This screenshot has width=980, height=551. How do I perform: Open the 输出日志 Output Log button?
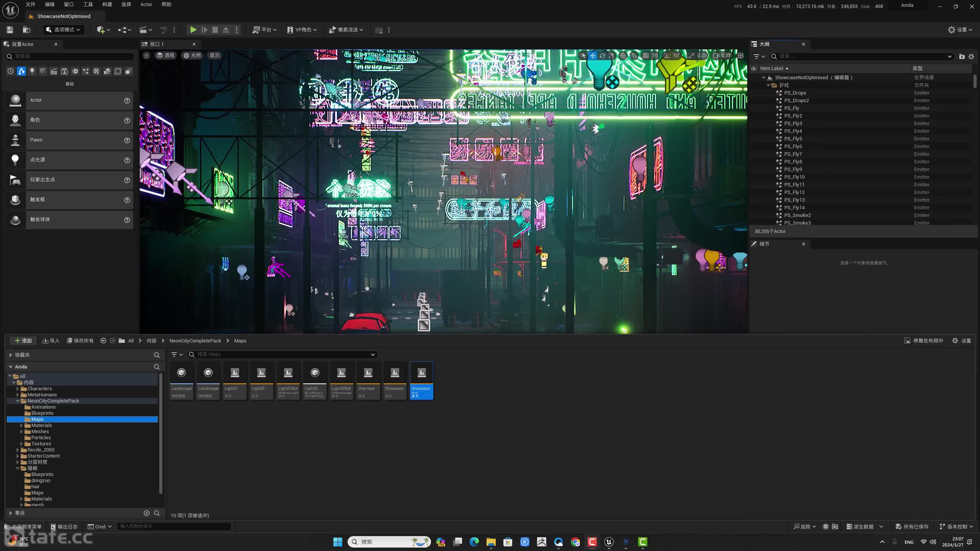tap(64, 527)
